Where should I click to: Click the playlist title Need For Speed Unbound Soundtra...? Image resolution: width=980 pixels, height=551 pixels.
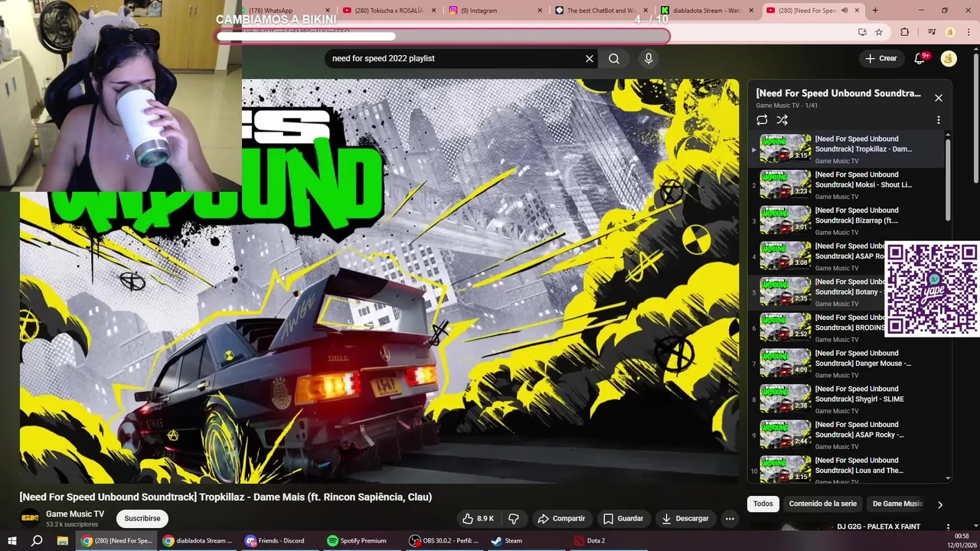coord(838,93)
